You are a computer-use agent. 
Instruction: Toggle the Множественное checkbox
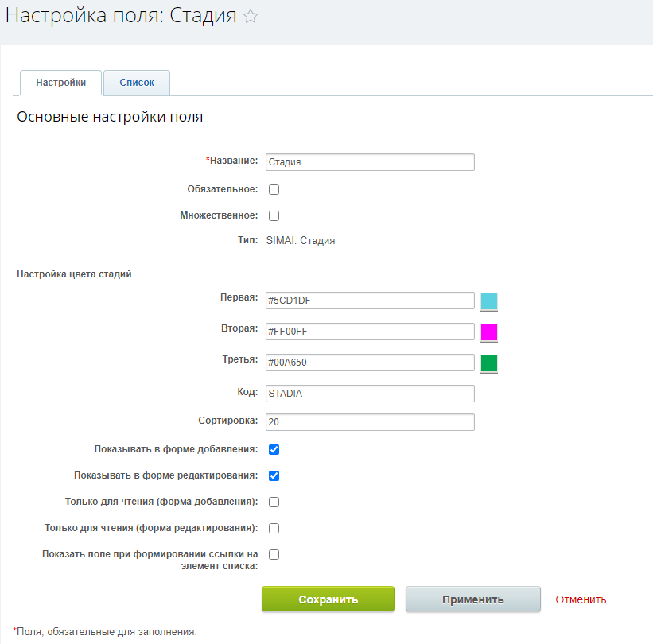(274, 215)
